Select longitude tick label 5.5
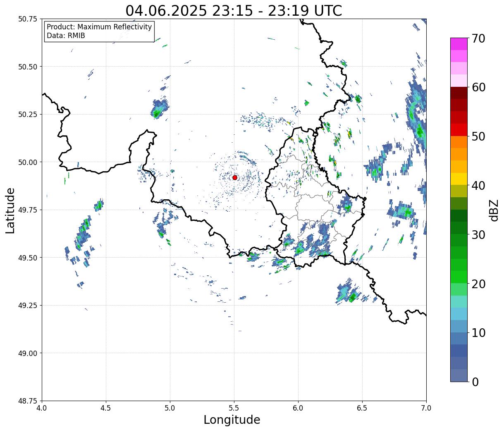This screenshot has width=504, height=430. (234, 408)
